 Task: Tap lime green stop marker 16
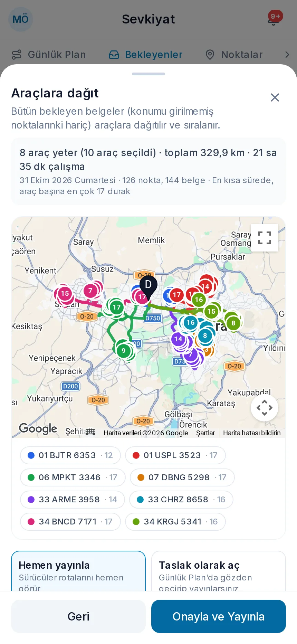pyautogui.click(x=199, y=300)
